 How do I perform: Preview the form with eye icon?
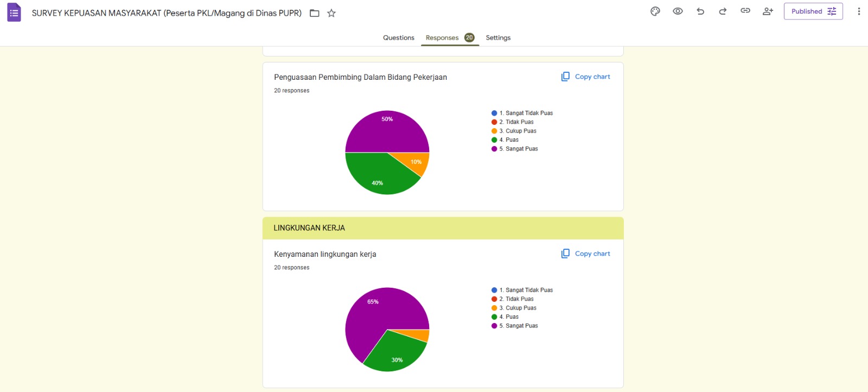678,11
